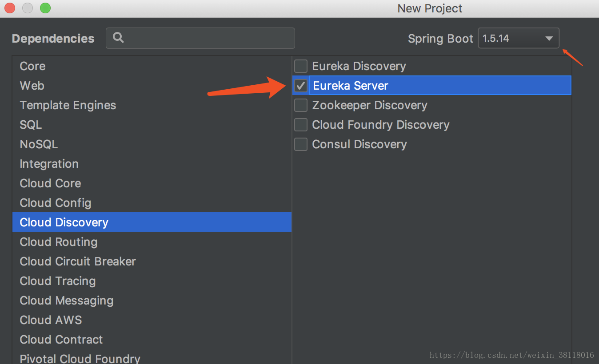Select the Cloud Discovery category
The height and width of the screenshot is (364, 599).
point(152,222)
